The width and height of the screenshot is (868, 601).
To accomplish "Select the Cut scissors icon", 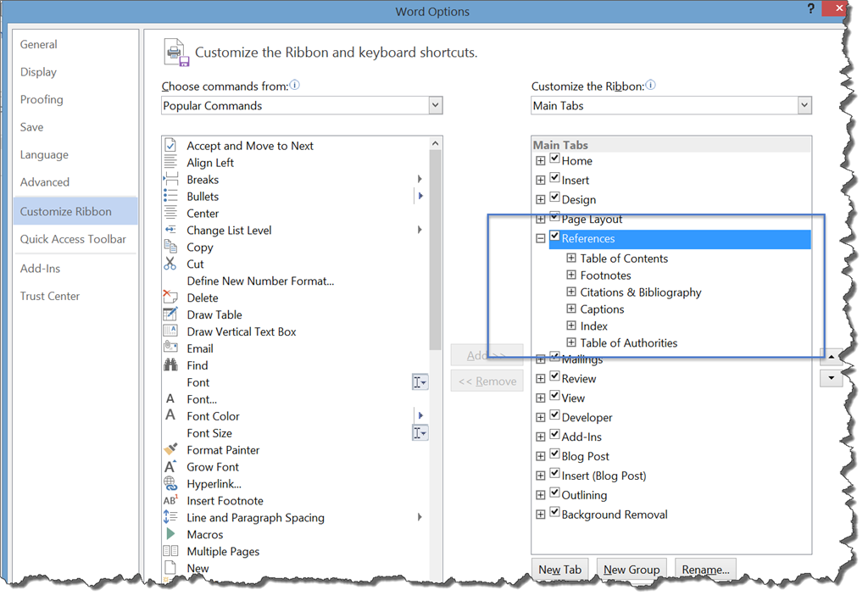I will [x=170, y=264].
